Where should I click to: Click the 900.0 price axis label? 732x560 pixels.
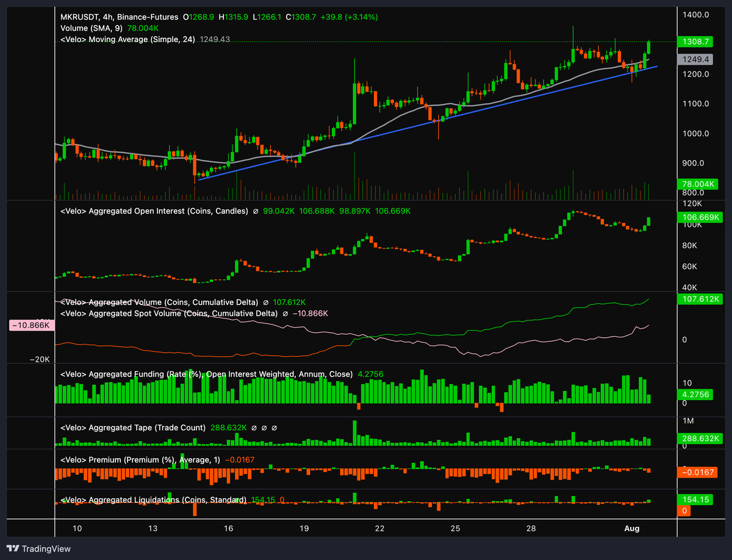pos(694,163)
